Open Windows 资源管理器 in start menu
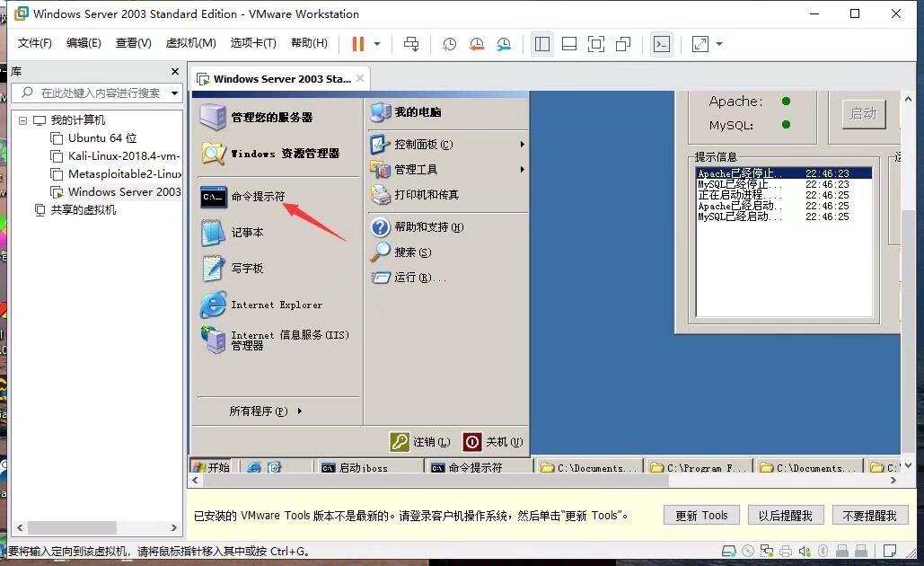This screenshot has width=924, height=566. (270, 154)
